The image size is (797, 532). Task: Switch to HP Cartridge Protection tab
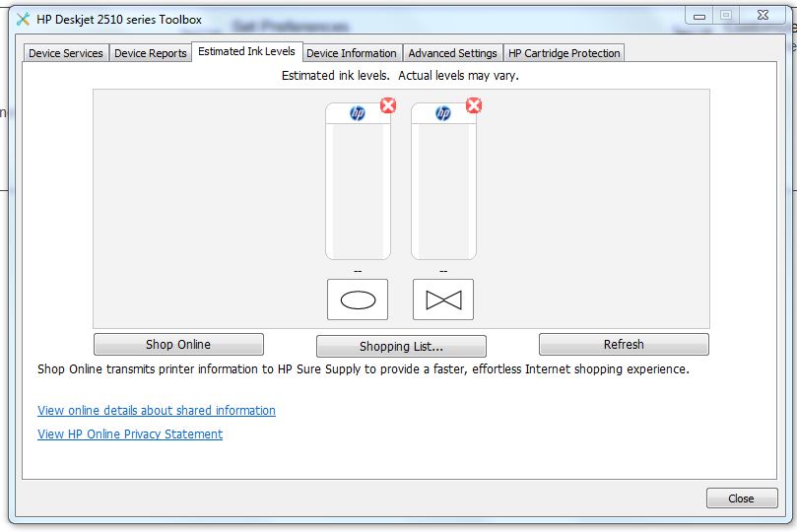pos(565,53)
